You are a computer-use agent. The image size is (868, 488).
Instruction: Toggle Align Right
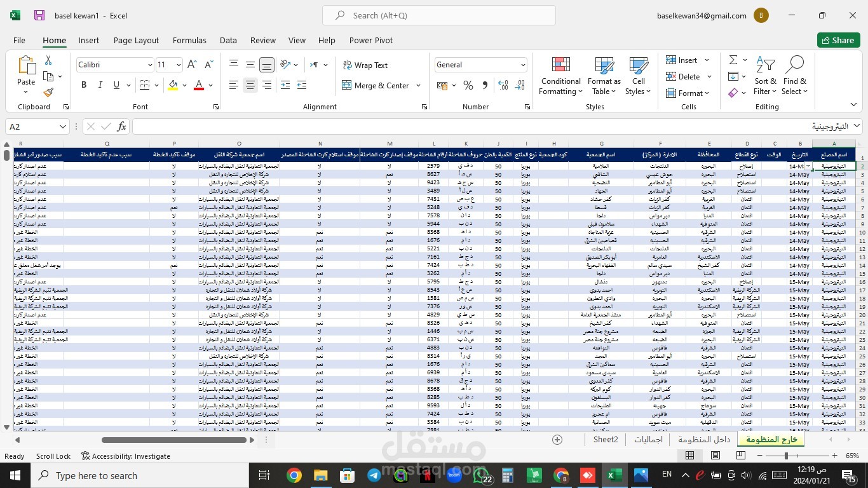267,85
